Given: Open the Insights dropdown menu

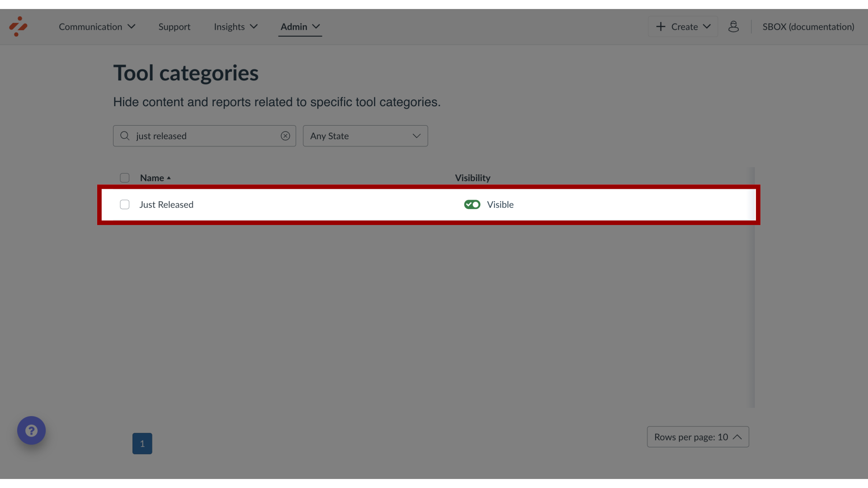Looking at the screenshot, I should (x=236, y=26).
